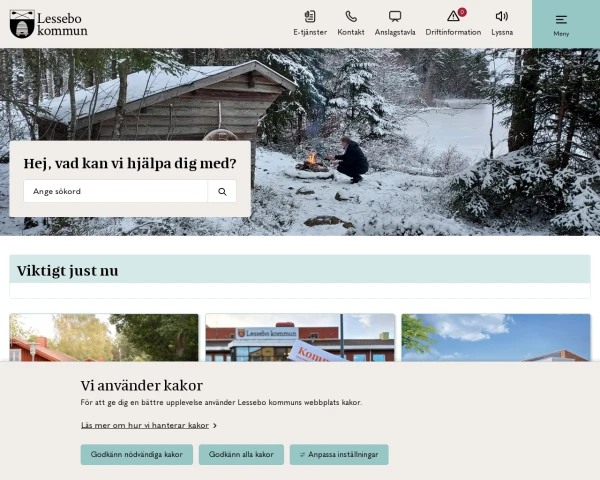Viewport: 600px width, 480px height.
Task: Click the chevron next to cookie info link
Action: tap(215, 426)
